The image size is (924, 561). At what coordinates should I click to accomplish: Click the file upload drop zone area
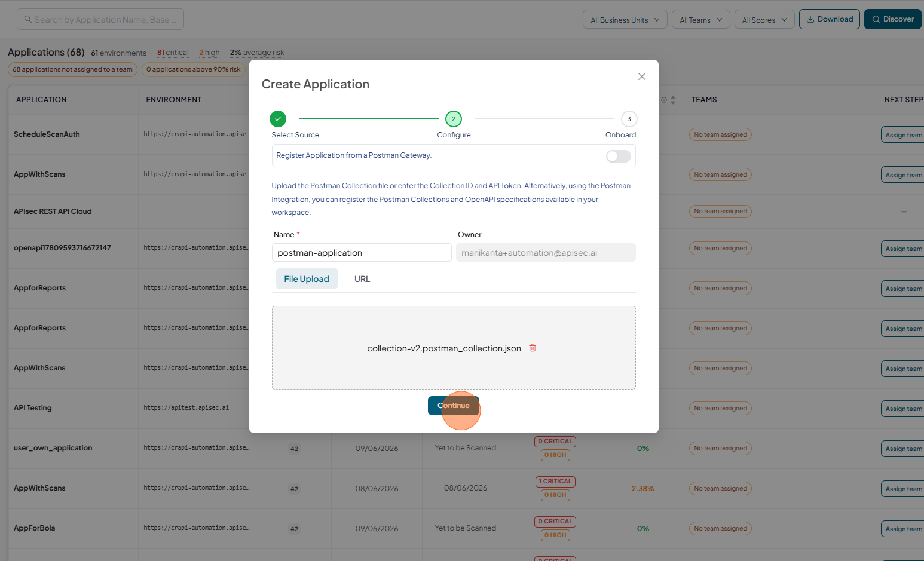tap(454, 348)
